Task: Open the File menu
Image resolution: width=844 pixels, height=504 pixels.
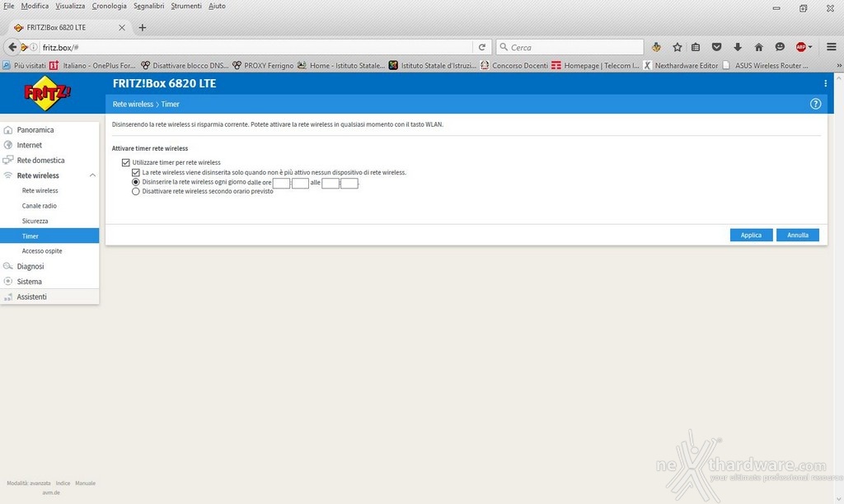Action: (8, 6)
